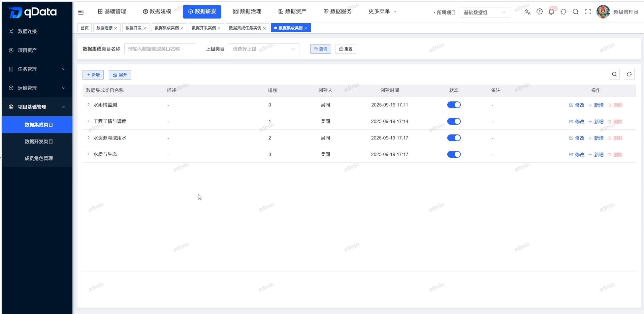This screenshot has width=644, height=314.
Task: Switch to the 数据资产 top menu
Action: coord(292,11)
